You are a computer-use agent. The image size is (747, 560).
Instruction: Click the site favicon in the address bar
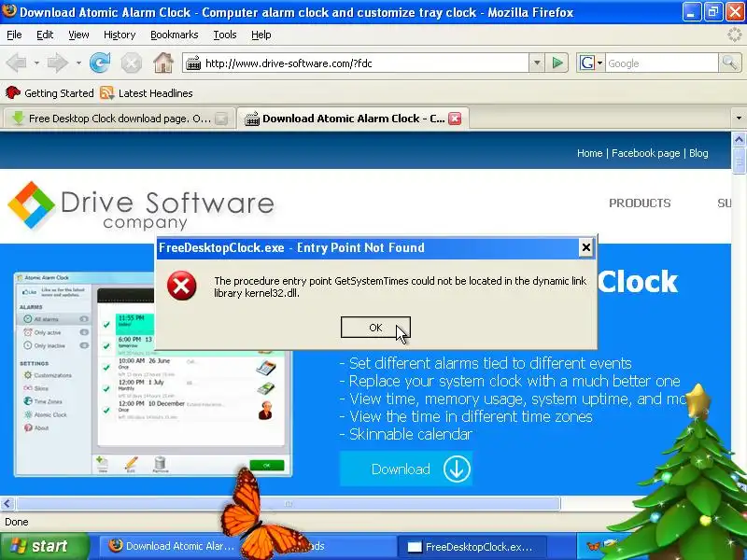[193, 63]
